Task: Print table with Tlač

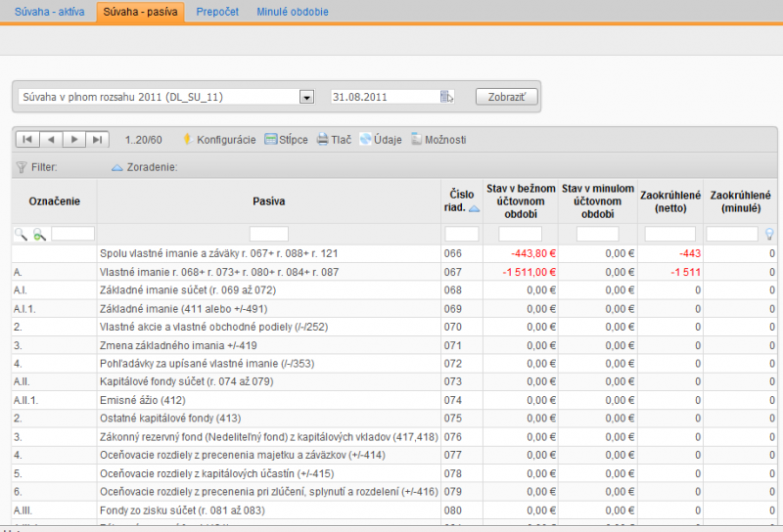Action: pos(334,140)
